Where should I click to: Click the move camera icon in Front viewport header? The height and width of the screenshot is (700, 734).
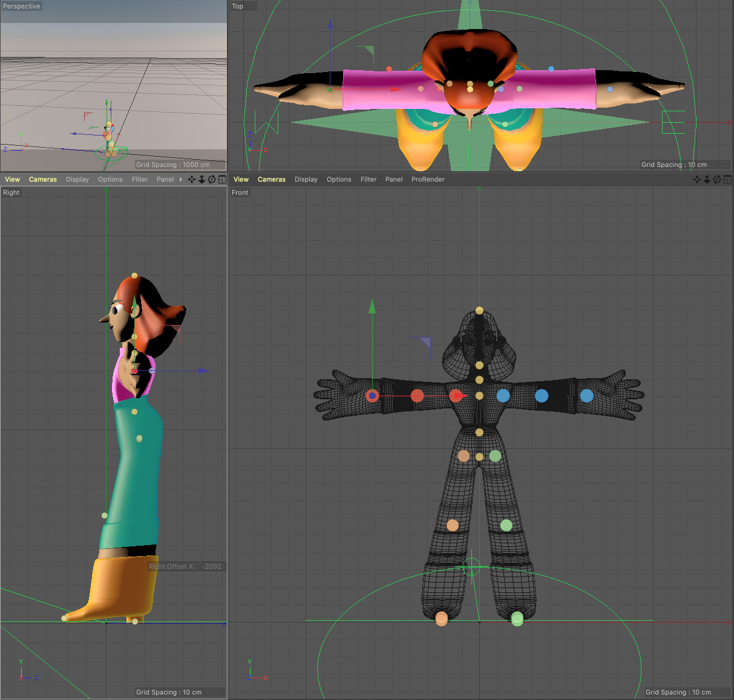click(697, 179)
